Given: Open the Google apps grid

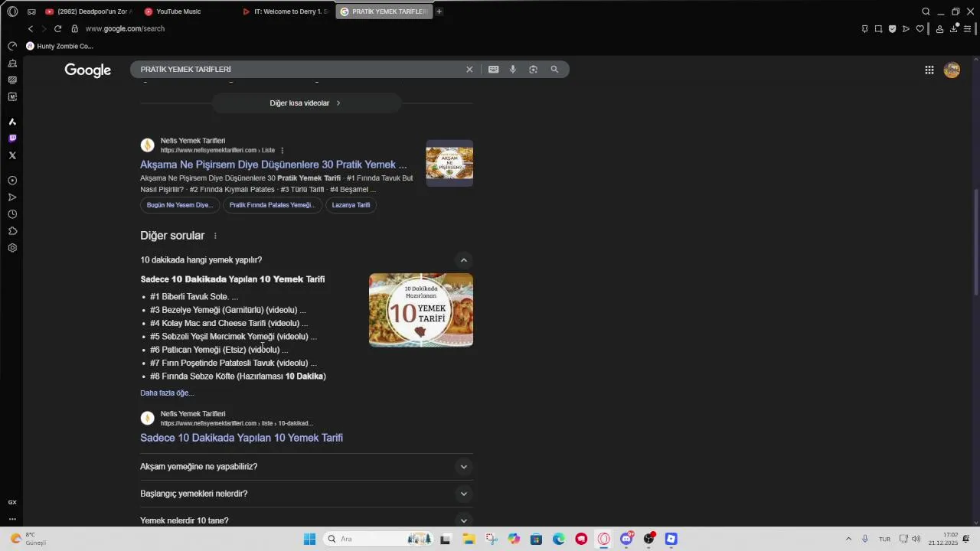Looking at the screenshot, I should tap(929, 70).
